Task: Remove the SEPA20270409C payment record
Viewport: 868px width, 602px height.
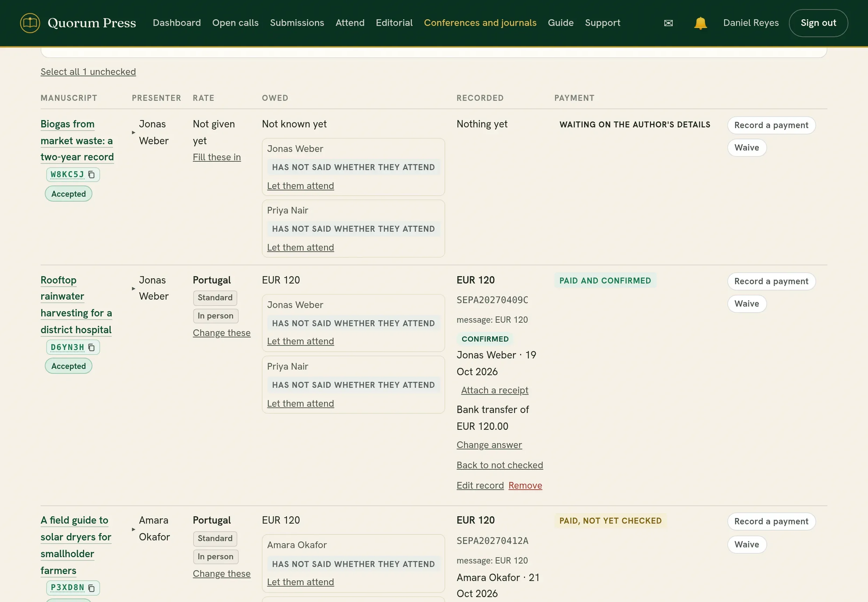Action: [525, 486]
